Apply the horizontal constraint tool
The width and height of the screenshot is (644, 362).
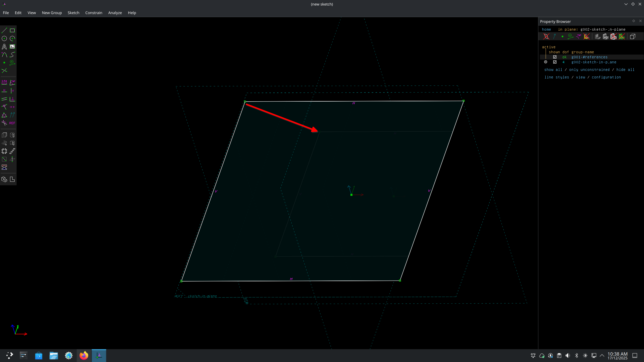click(4, 91)
